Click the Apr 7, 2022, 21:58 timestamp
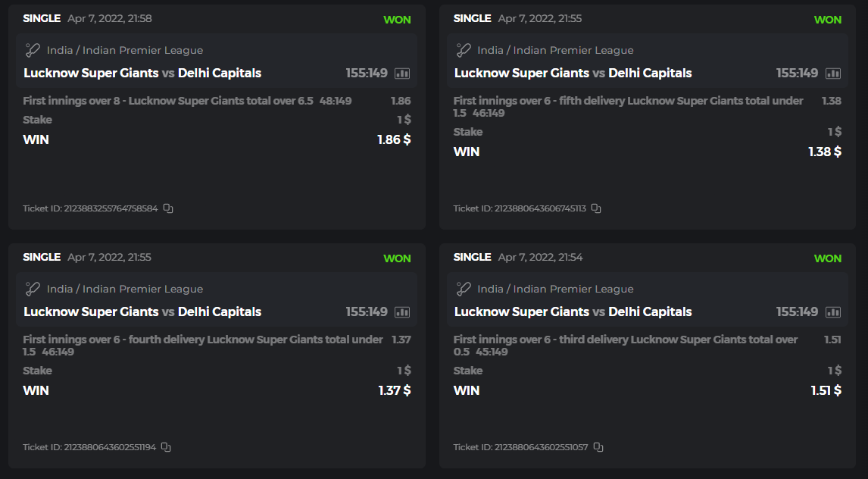The width and height of the screenshot is (868, 479). coord(110,18)
